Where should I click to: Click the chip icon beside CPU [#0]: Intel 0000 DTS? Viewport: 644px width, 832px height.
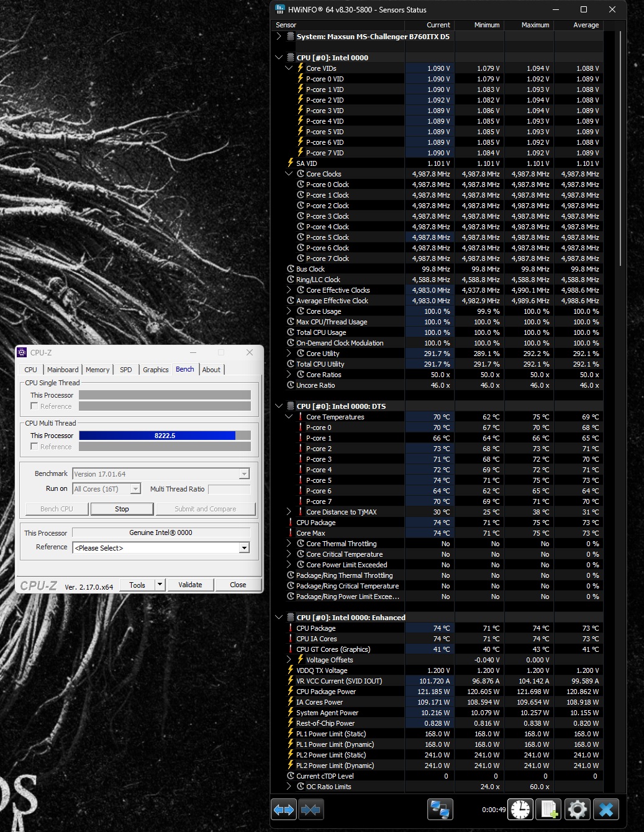(291, 406)
